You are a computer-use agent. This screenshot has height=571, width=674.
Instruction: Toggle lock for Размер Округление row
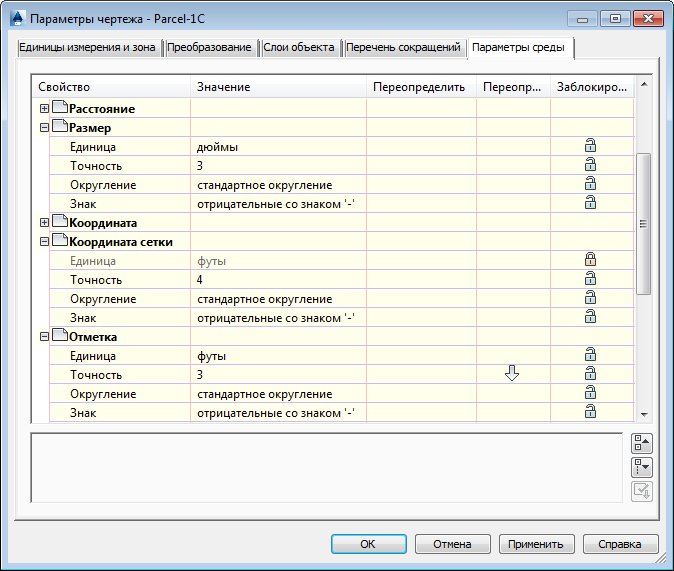[590, 184]
